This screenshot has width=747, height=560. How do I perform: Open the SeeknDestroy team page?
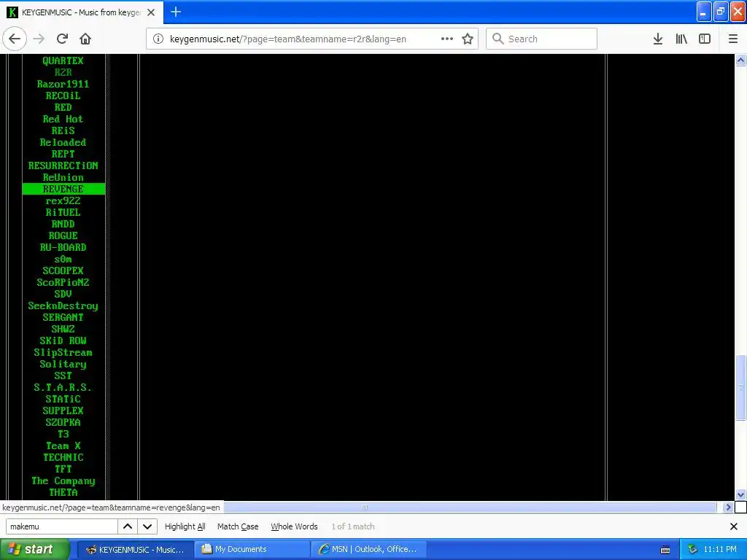pyautogui.click(x=63, y=306)
